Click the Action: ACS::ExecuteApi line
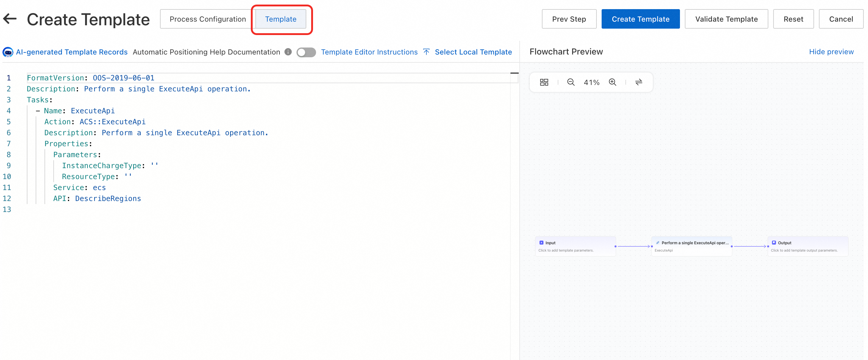Screen dimensions: 868x360 [x=95, y=122]
